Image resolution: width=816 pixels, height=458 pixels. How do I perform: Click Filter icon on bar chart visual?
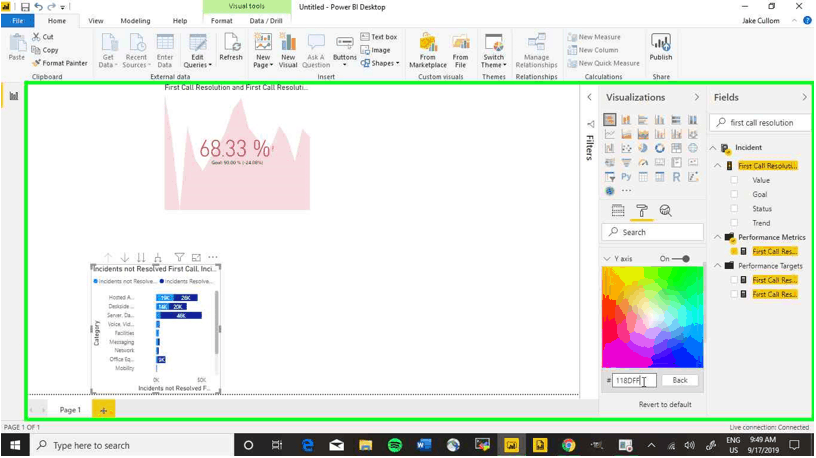point(179,257)
